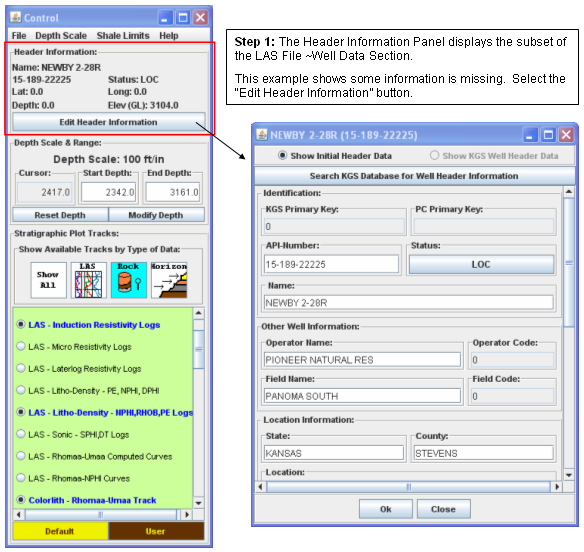
Task: Click the brown User color button
Action: click(156, 531)
